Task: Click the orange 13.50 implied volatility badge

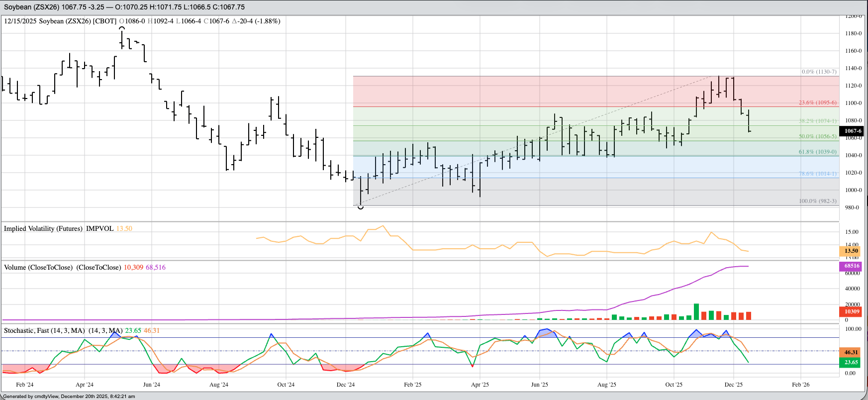Action: pos(851,251)
